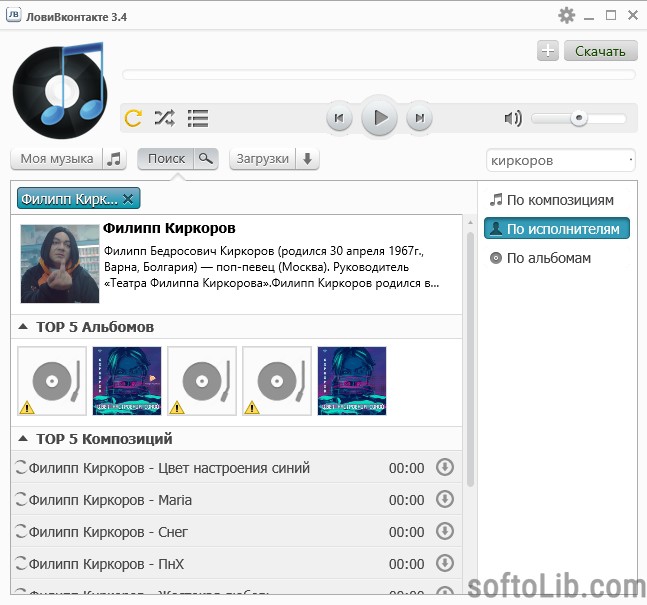Click loading spinner for Цвет настроения синий
This screenshot has height=605, width=647.
(21, 468)
